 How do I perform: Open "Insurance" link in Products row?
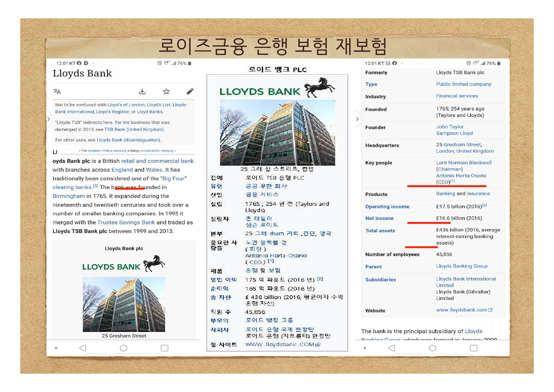click(x=478, y=194)
